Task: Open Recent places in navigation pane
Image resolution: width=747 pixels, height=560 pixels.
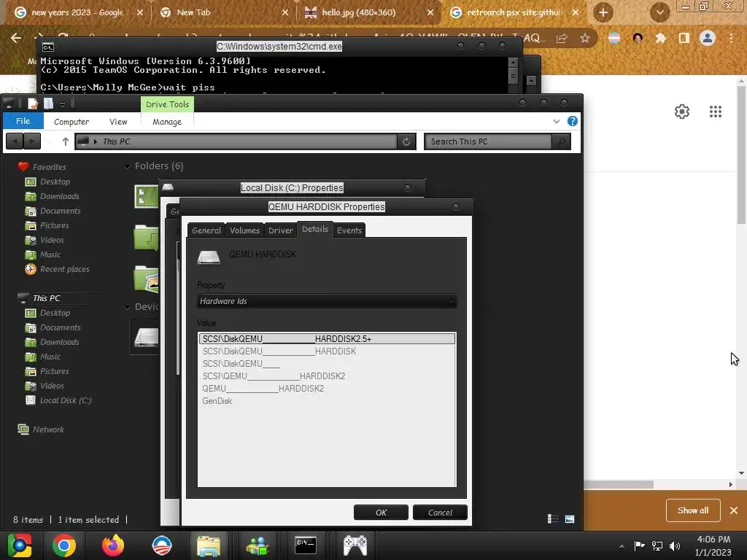Action: [65, 269]
